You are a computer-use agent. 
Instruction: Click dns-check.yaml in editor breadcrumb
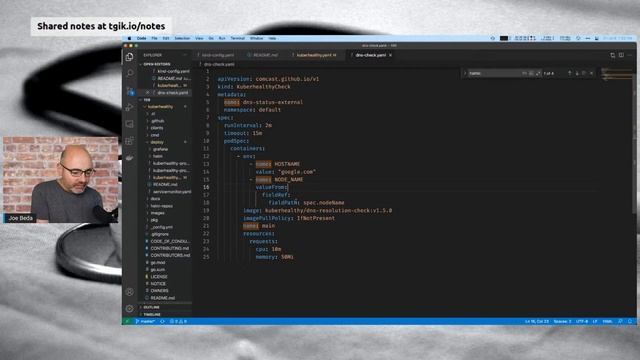[219, 64]
